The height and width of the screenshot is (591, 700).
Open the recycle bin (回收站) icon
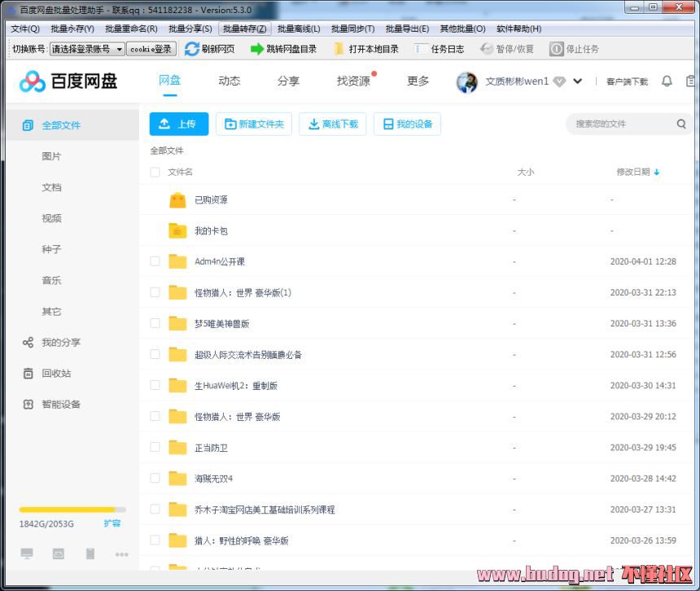pyautogui.click(x=28, y=374)
